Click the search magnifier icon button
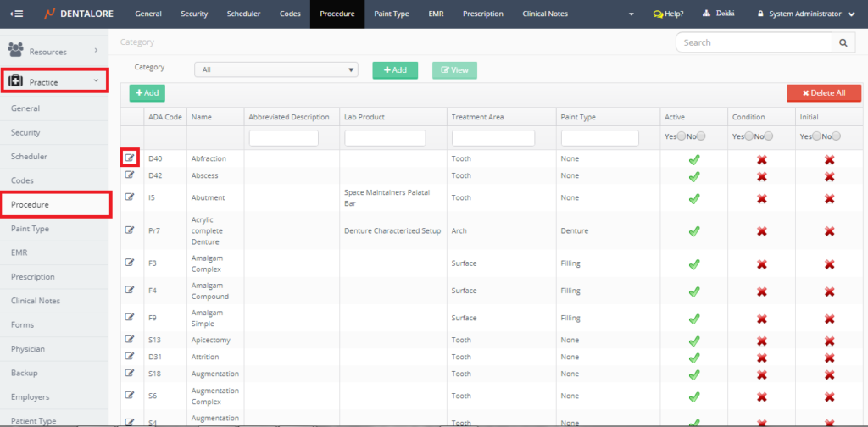Screen dimensions: 868x427 pyautogui.click(x=843, y=42)
